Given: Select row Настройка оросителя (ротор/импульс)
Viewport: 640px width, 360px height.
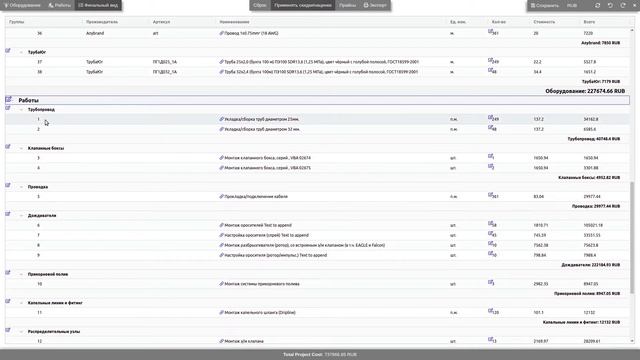Looking at the screenshot, I should (x=317, y=255).
